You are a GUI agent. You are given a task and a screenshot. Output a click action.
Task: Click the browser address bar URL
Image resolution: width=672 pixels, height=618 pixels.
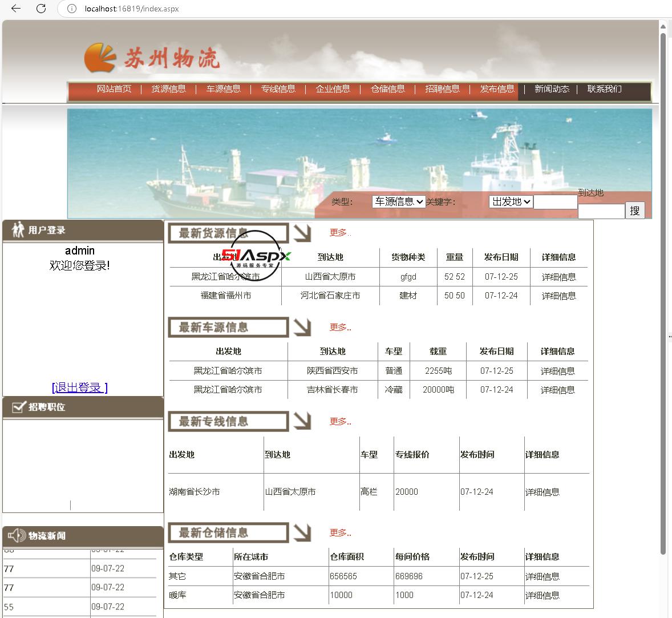132,9
